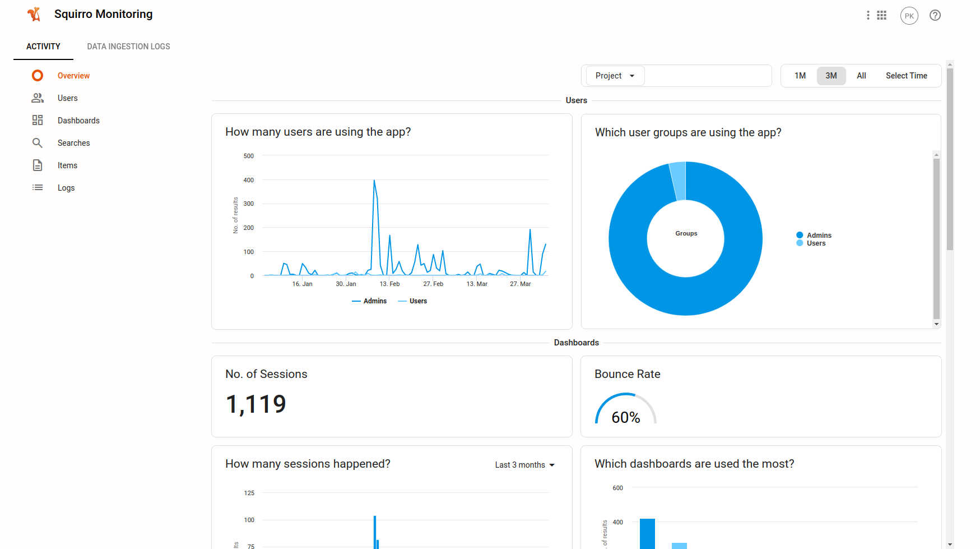The image size is (980, 549).
Task: Toggle the Admins series in line chart legend
Action: point(369,301)
